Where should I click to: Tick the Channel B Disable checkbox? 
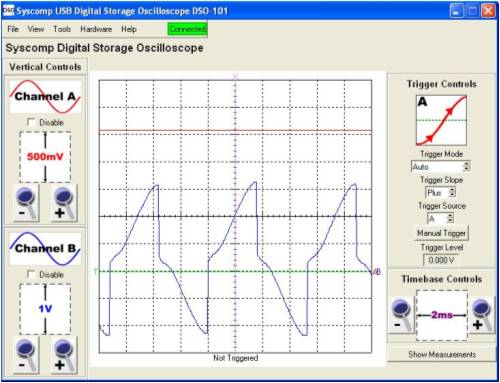coord(31,274)
